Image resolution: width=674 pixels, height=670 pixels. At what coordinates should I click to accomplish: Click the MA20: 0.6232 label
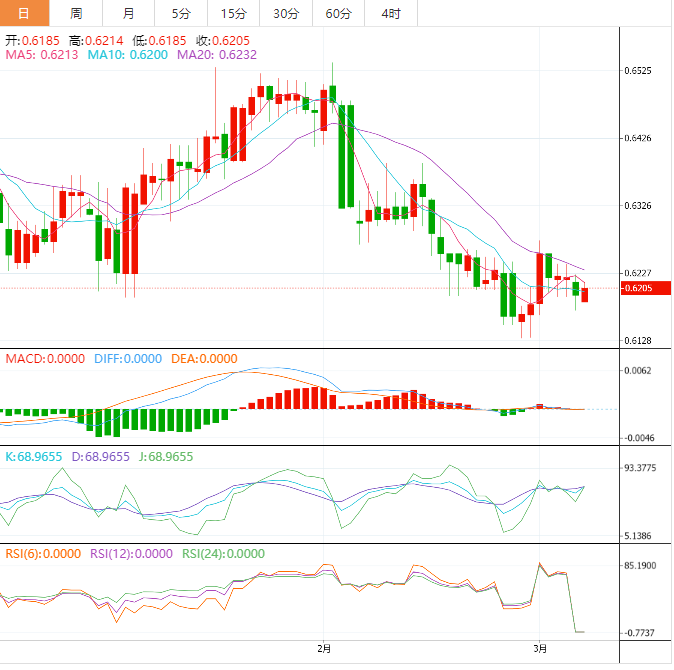(217, 55)
